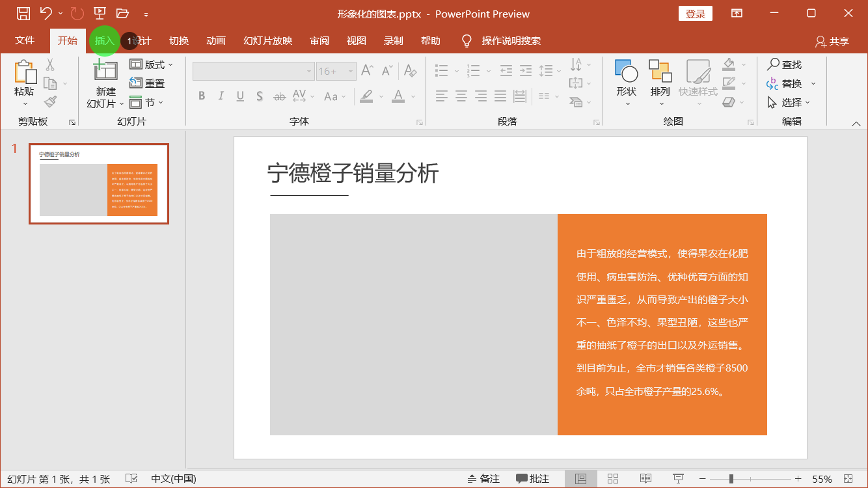
Task: Click the Arrange icon in the drawing group
Action: click(660, 71)
